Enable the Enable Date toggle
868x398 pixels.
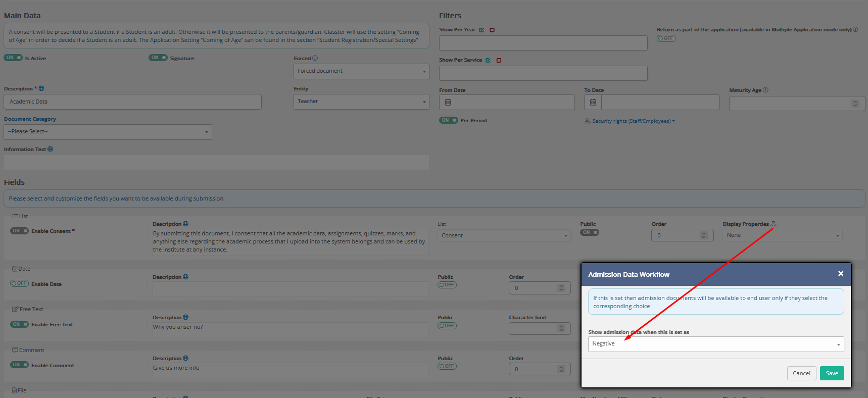[19, 283]
